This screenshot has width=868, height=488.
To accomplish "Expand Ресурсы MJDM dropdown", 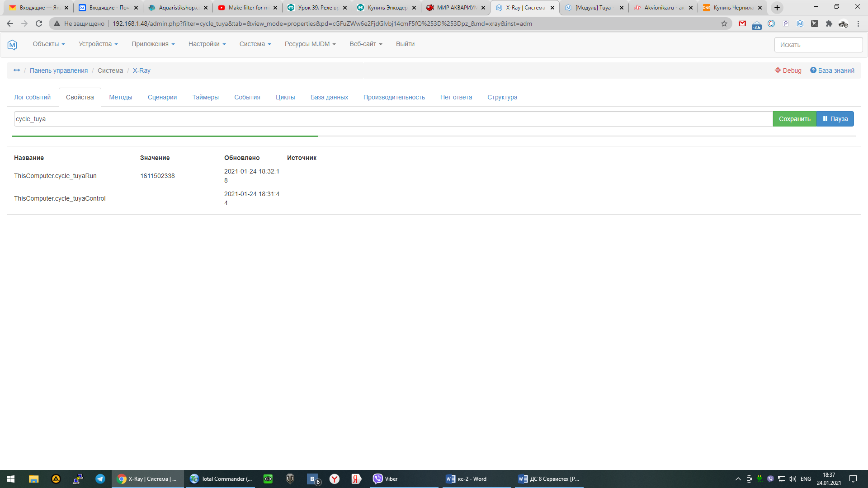I will click(310, 44).
